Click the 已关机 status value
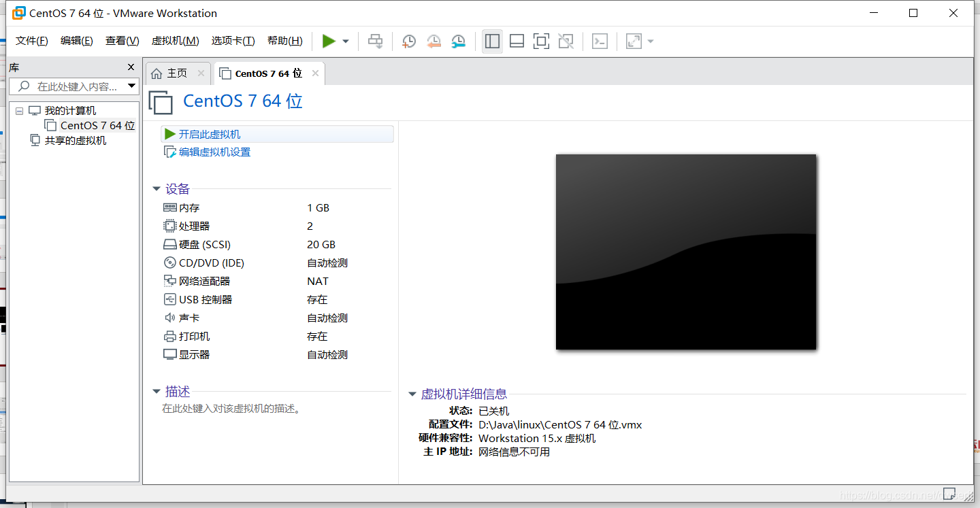This screenshot has height=508, width=980. (494, 411)
